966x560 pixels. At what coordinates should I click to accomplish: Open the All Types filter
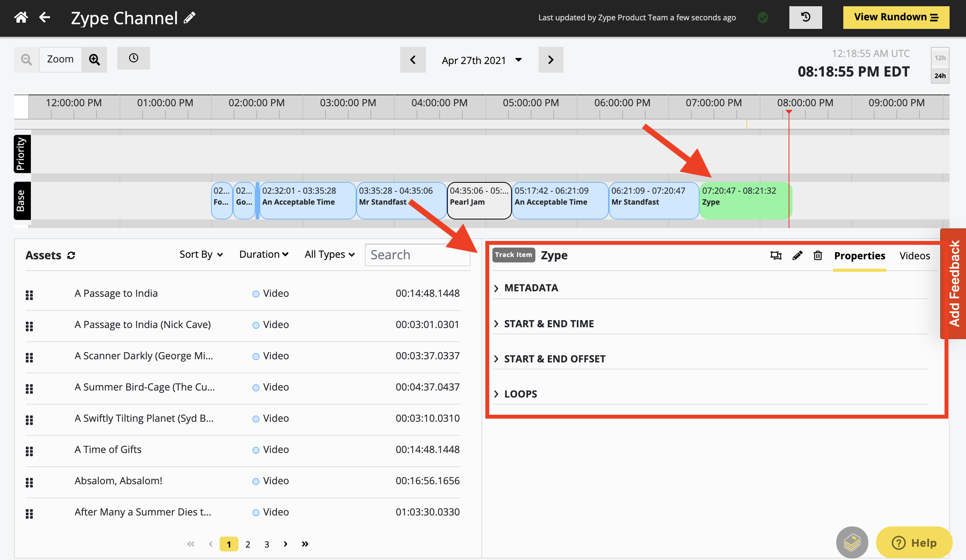click(329, 255)
